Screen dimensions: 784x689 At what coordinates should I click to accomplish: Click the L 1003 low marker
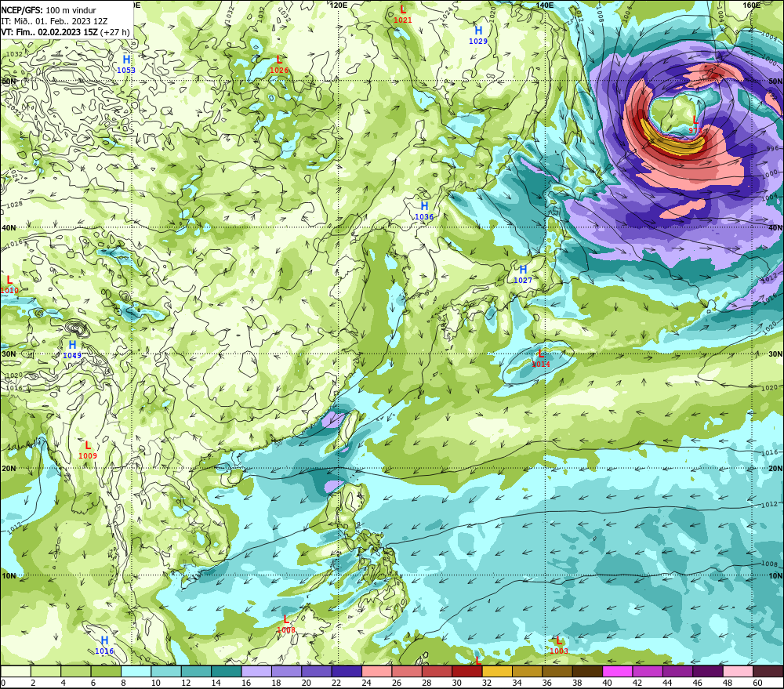[x=558, y=645]
